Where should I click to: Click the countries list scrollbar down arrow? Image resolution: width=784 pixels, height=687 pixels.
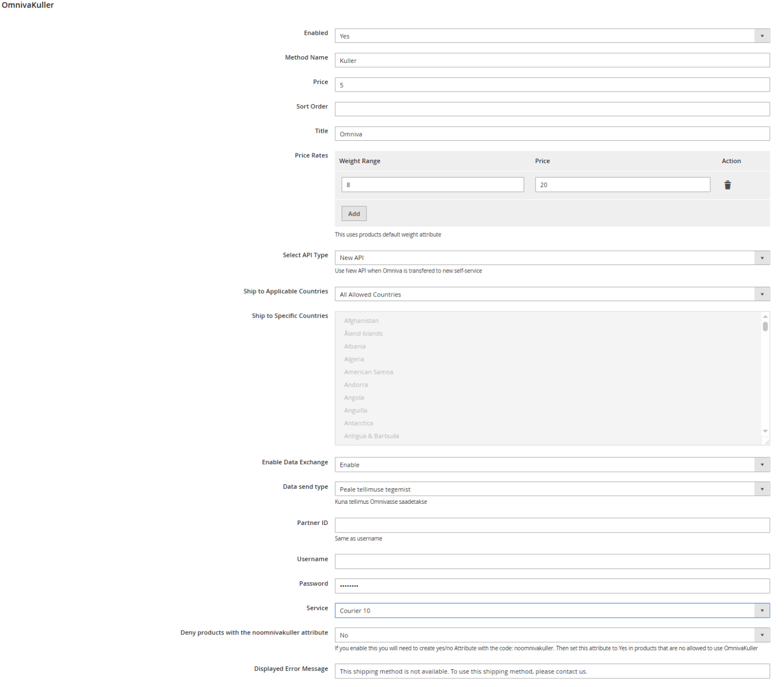click(x=765, y=431)
